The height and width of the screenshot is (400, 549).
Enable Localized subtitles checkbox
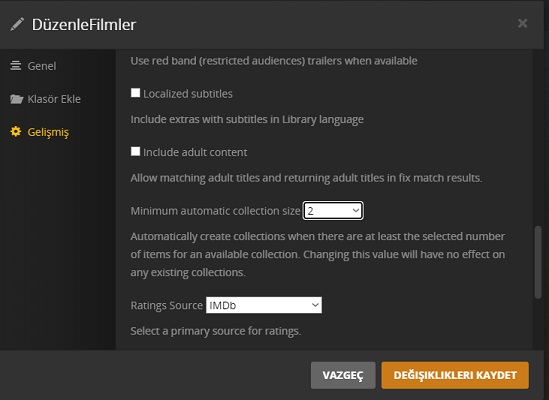(x=135, y=93)
